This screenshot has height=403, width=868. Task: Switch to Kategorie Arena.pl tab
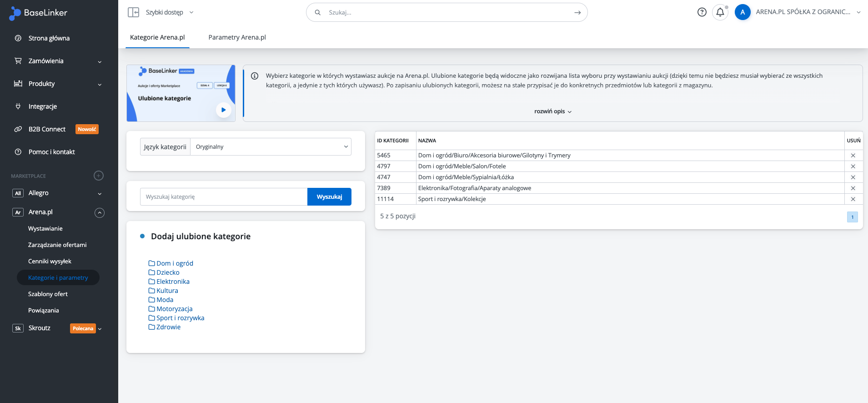coord(157,37)
